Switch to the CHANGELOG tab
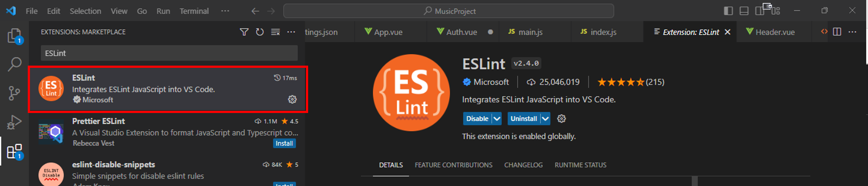The height and width of the screenshot is (186, 868). point(523,165)
